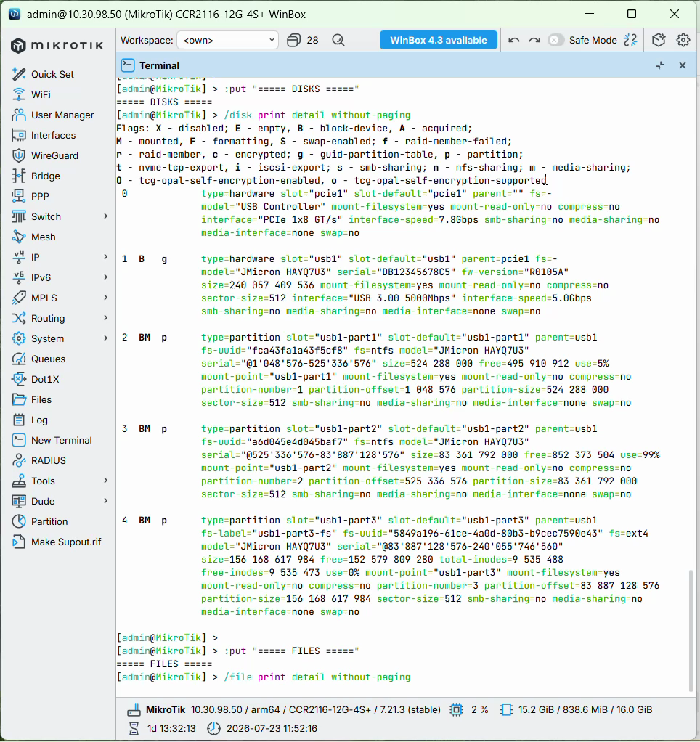700x742 pixels.
Task: Click the sparkle icon beside Safe Mode
Action: tap(630, 40)
